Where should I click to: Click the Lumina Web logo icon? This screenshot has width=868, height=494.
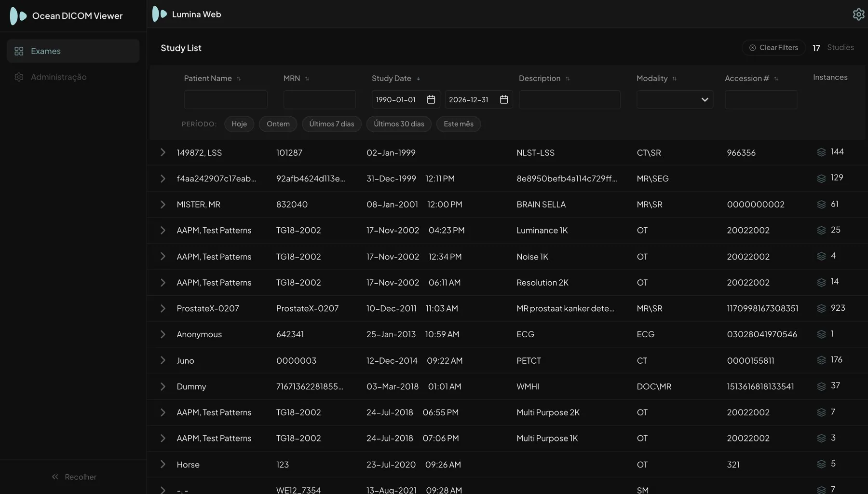(159, 14)
